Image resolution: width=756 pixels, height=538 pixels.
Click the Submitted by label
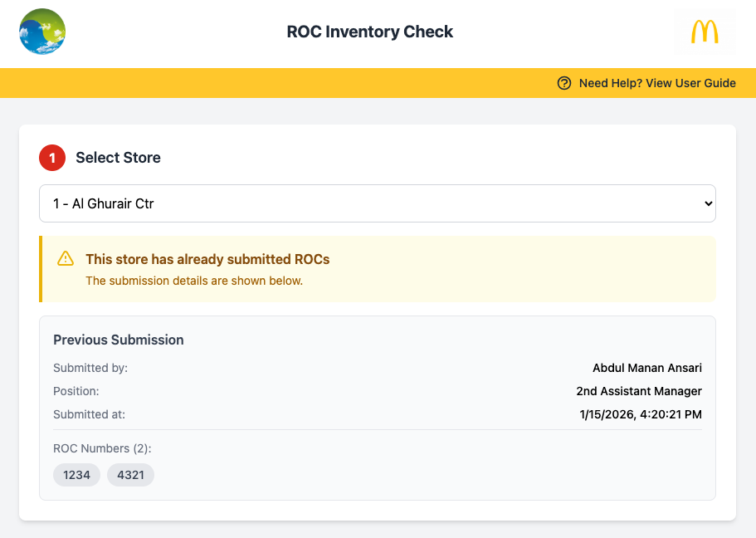pyautogui.click(x=90, y=368)
